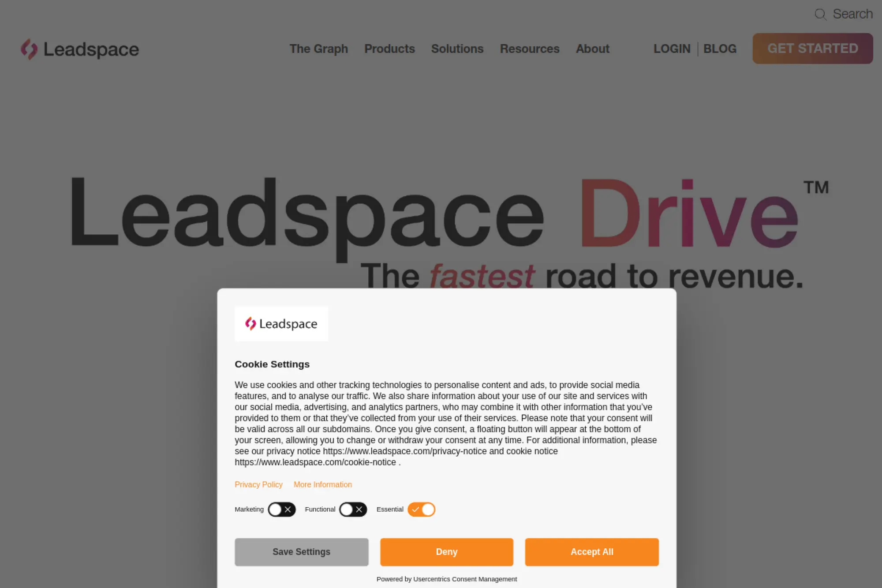
Task: Click the Leadspace logo inside the cookie dialog
Action: coord(281,323)
